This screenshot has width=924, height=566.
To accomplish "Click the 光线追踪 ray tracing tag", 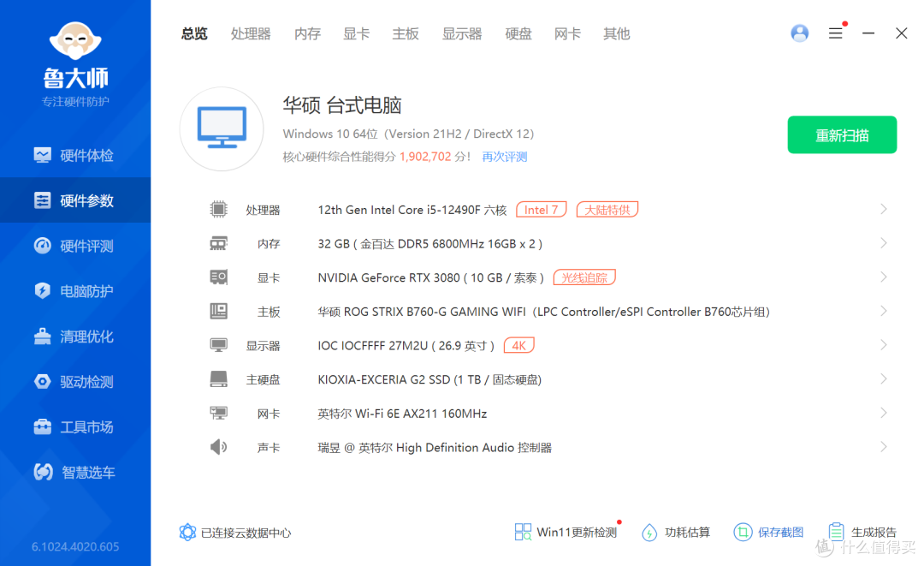I will pos(584,277).
